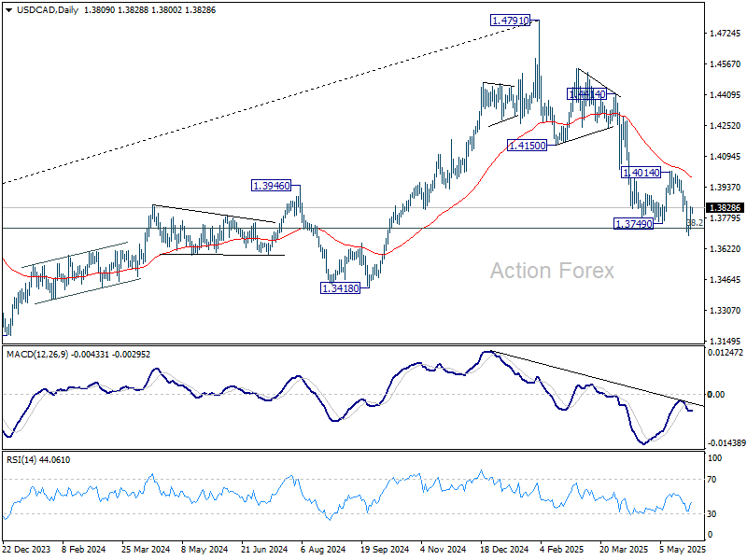Click the 1.33070 price axis value
This screenshot has height=560, width=747.
pyautogui.click(x=726, y=311)
